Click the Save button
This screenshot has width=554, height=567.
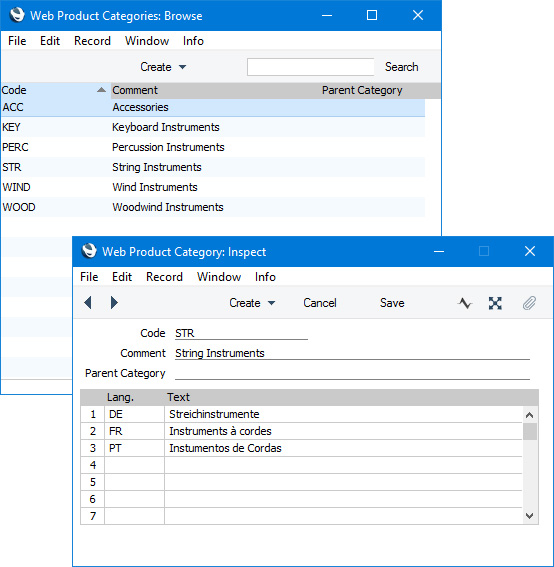tap(392, 303)
